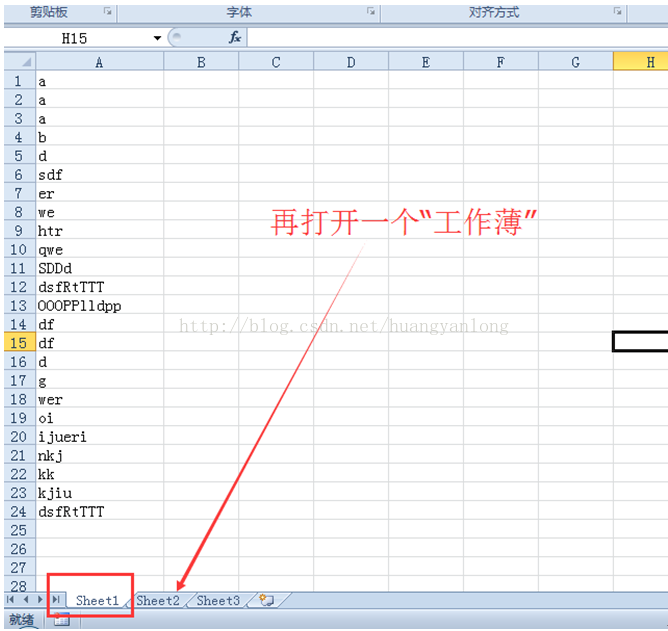Click the Select All corner of the grid
Viewport: 668px width, 631px height.
[20, 62]
